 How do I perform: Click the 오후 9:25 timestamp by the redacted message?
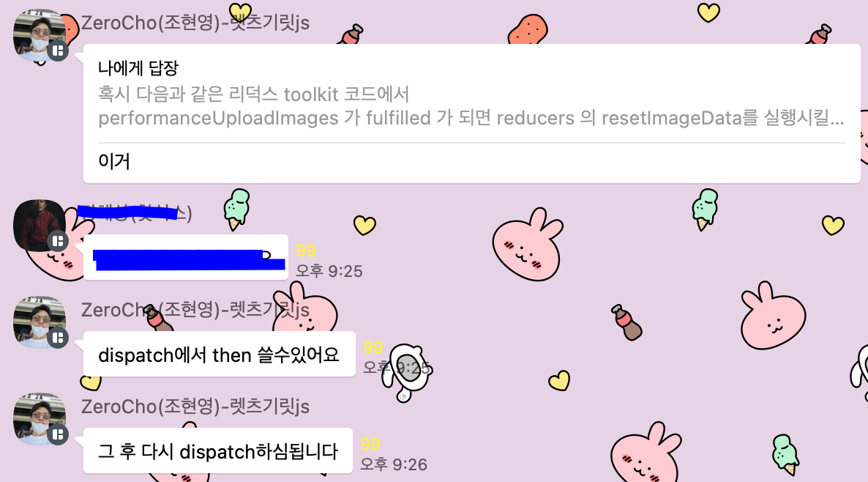coord(329,271)
